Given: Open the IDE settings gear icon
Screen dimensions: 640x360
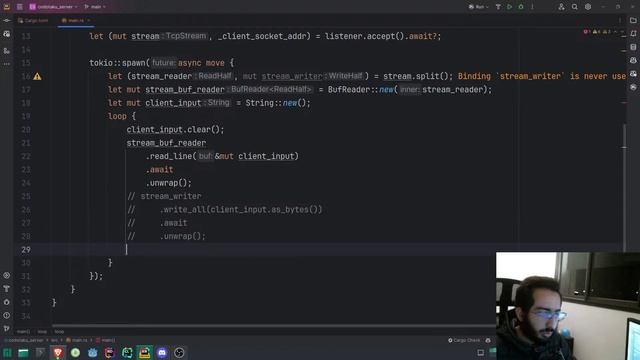Looking at the screenshot, I should (588, 7).
